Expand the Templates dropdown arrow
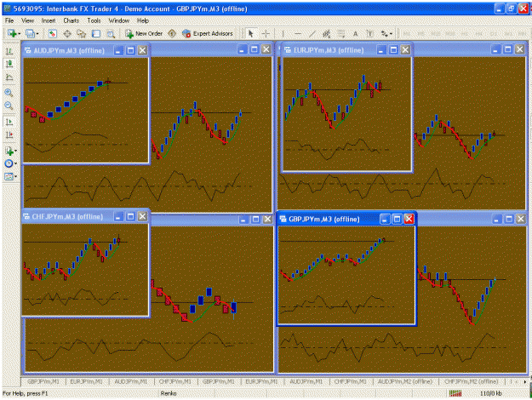The image size is (532, 400). pos(15,176)
